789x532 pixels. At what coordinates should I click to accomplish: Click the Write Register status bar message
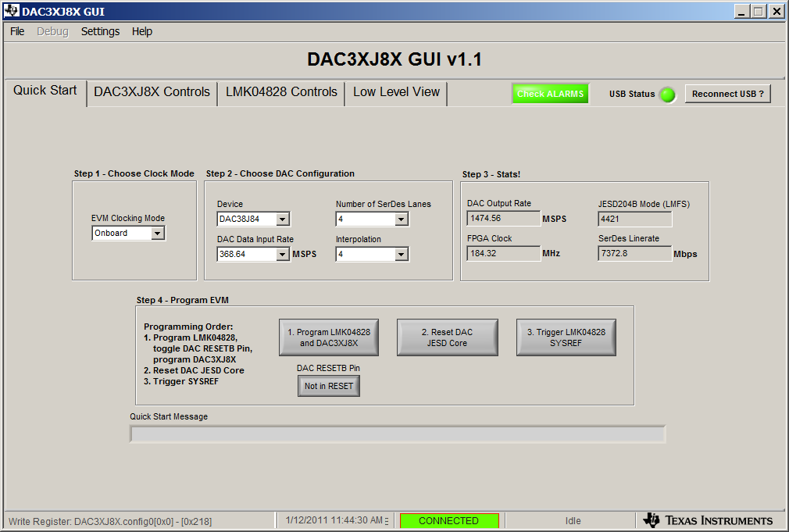click(x=110, y=521)
